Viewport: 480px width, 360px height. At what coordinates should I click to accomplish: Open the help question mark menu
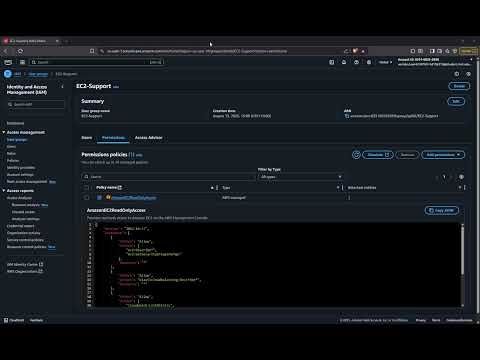(x=356, y=62)
